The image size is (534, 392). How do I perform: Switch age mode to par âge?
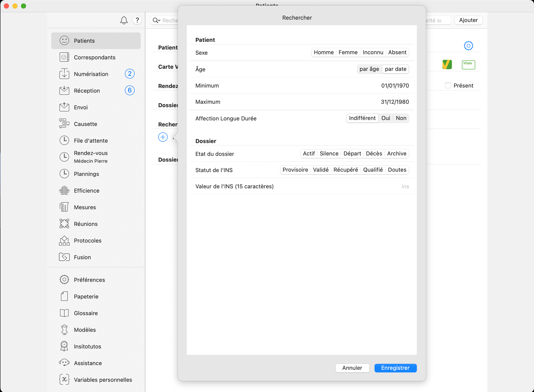coord(369,69)
